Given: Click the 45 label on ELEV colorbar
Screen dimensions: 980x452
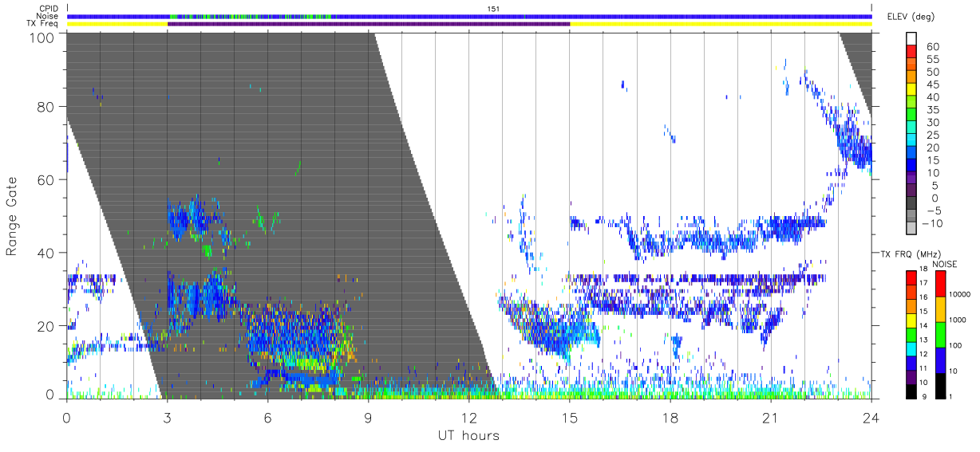Looking at the screenshot, I should [933, 85].
